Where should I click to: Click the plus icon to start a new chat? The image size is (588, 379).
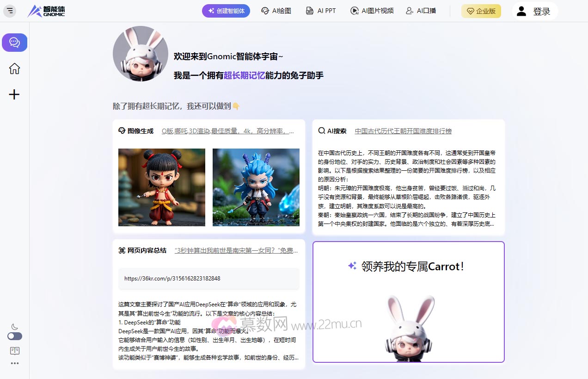(14, 94)
